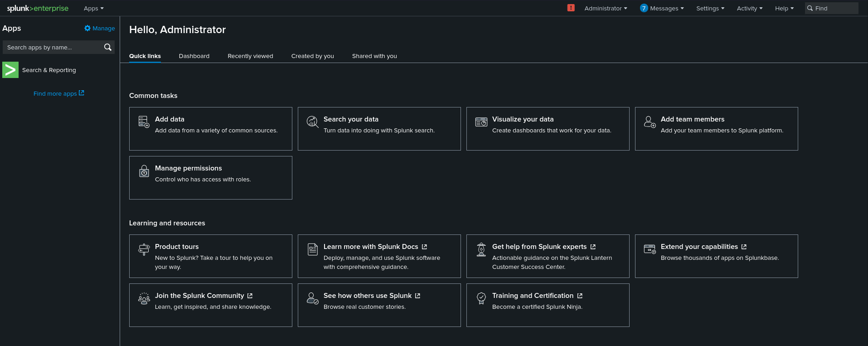Click 'Control who has access with roles.' text
This screenshot has height=346, width=868.
point(203,180)
